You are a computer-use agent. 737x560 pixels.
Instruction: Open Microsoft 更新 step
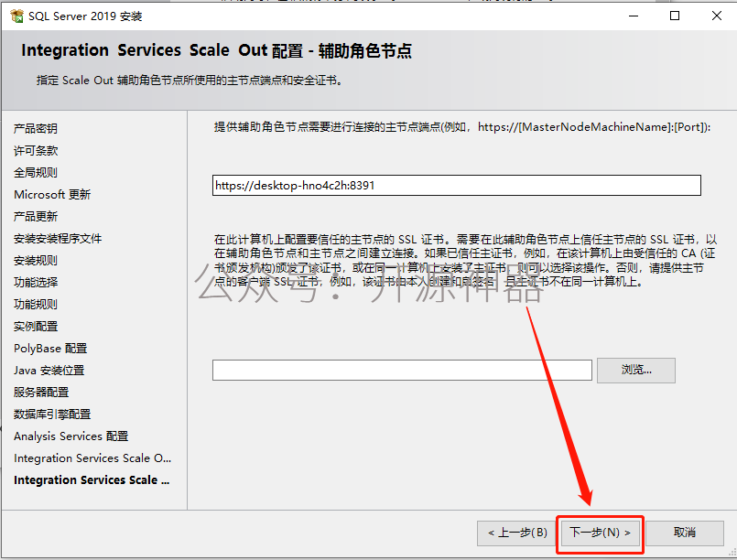click(x=52, y=195)
